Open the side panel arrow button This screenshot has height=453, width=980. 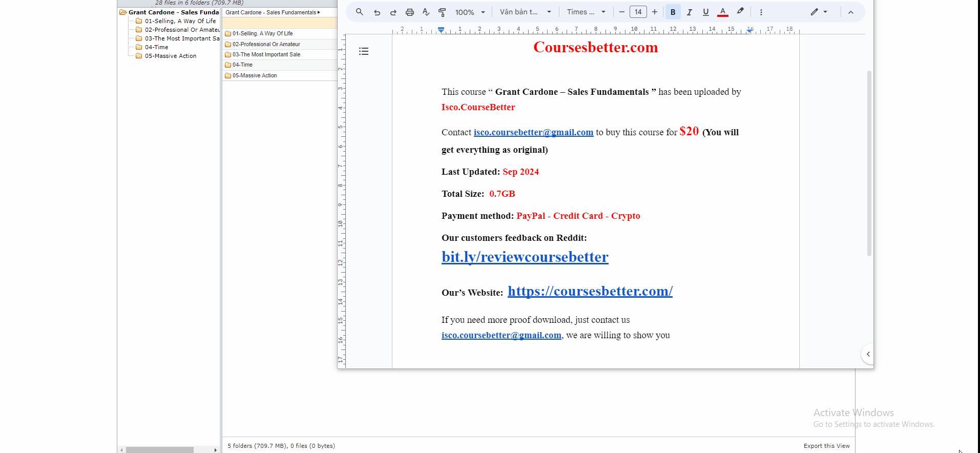pyautogui.click(x=868, y=354)
